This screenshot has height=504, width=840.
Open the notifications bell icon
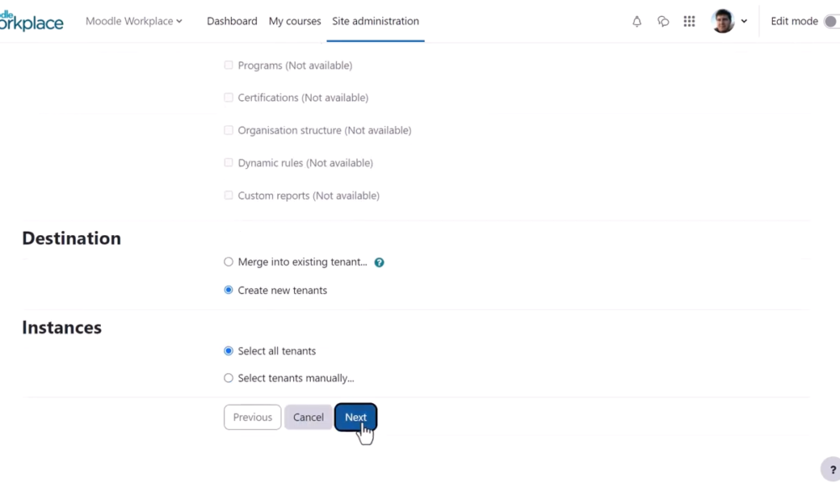point(637,22)
